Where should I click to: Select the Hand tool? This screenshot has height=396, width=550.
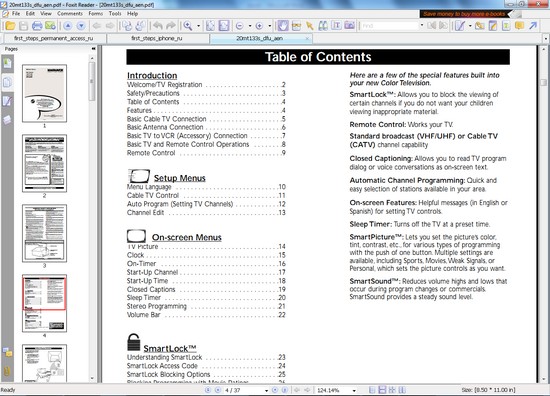283,26
